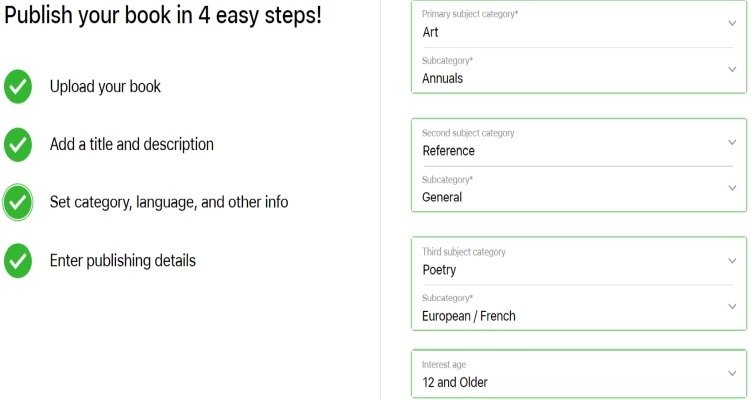Screen dimensions: 750x400
Task: Click the Enter publishing details checkmark icon
Action: [x=18, y=261]
